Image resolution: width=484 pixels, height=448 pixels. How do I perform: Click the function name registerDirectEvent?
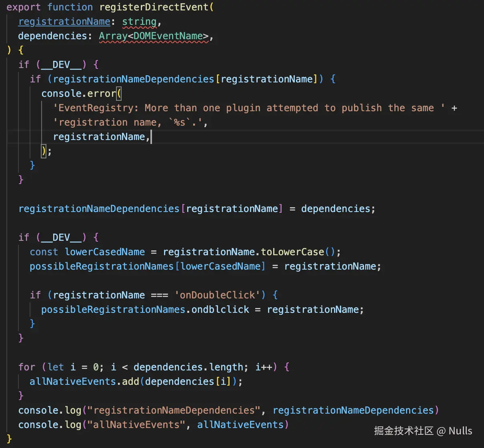[154, 7]
